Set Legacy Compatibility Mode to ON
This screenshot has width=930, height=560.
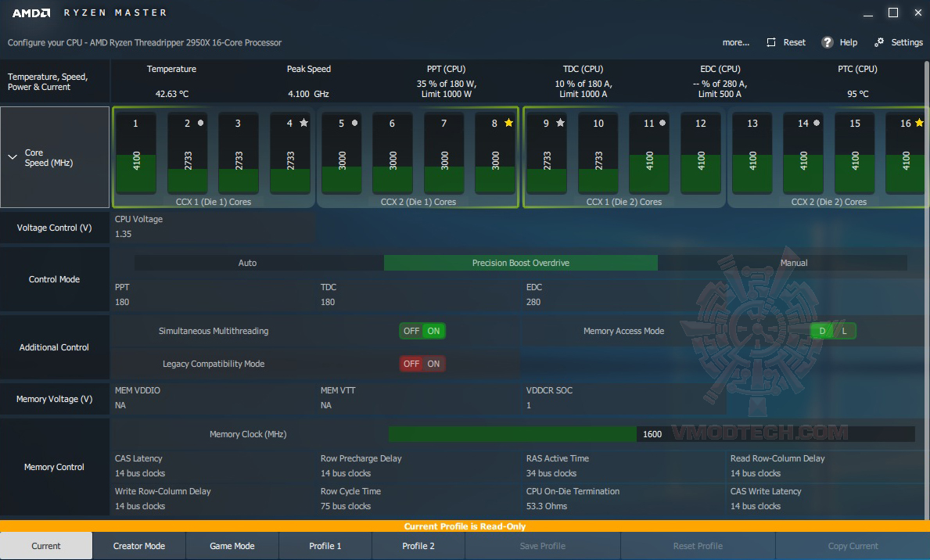[x=433, y=364]
